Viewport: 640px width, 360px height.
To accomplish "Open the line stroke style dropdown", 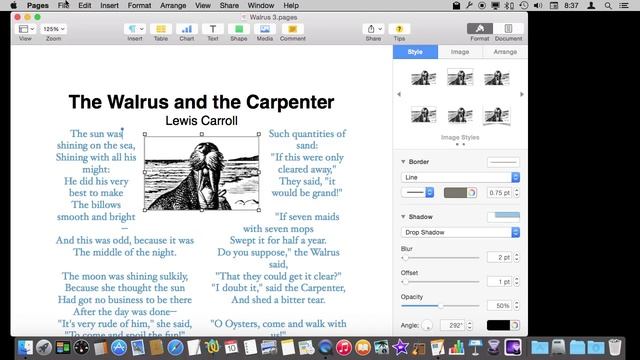I will pyautogui.click(x=418, y=192).
